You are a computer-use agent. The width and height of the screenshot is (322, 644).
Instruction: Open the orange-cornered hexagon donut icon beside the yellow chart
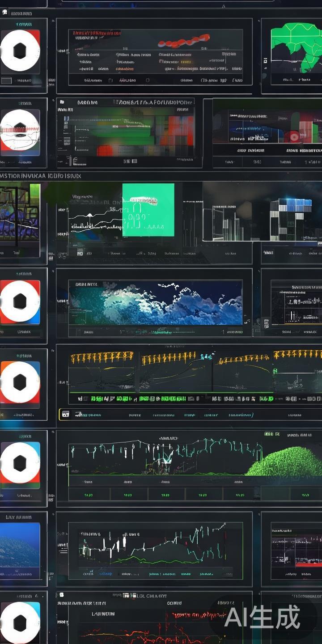(x=20, y=382)
